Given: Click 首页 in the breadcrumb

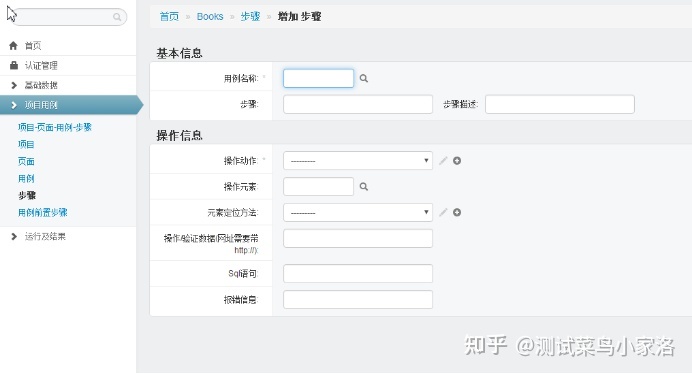Looking at the screenshot, I should point(169,17).
